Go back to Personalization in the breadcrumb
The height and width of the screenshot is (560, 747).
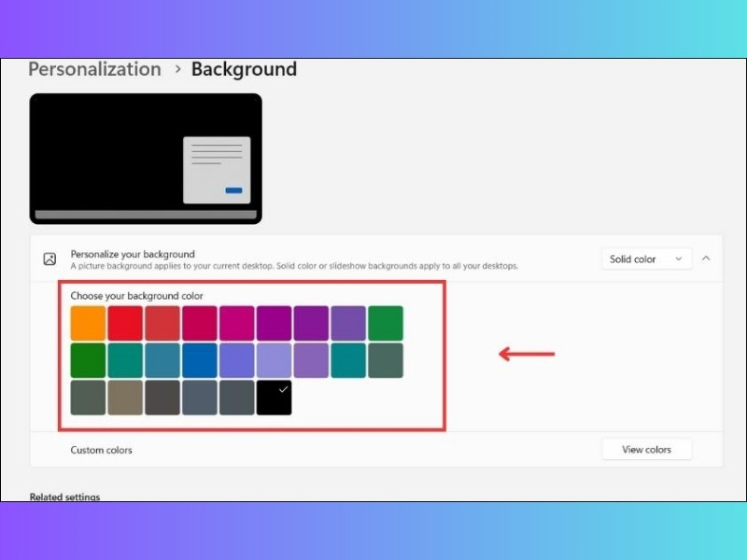pos(94,69)
